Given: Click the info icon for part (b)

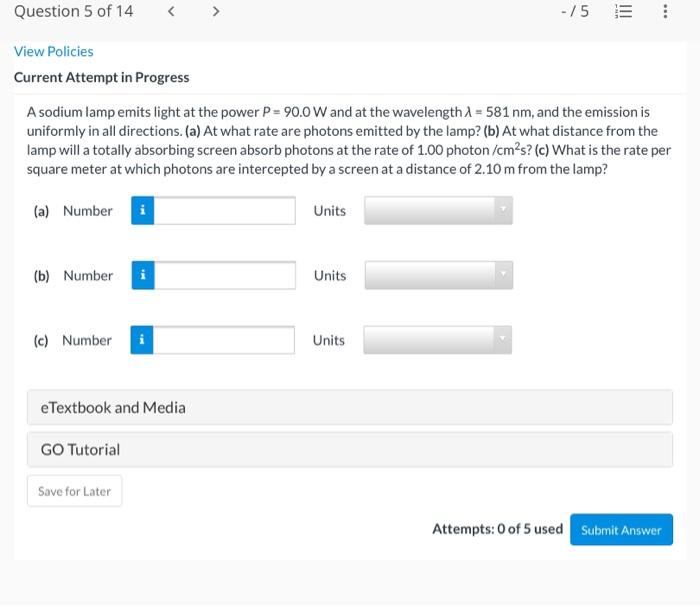Looking at the screenshot, I should (x=143, y=275).
